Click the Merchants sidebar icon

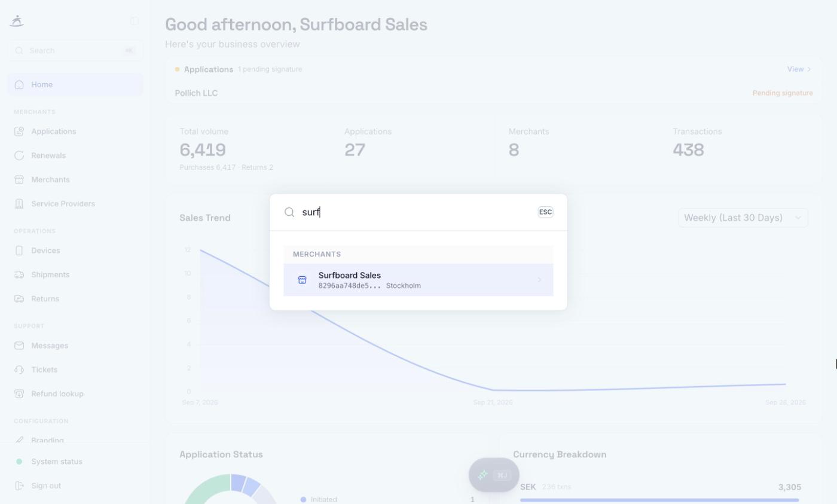[x=19, y=179]
